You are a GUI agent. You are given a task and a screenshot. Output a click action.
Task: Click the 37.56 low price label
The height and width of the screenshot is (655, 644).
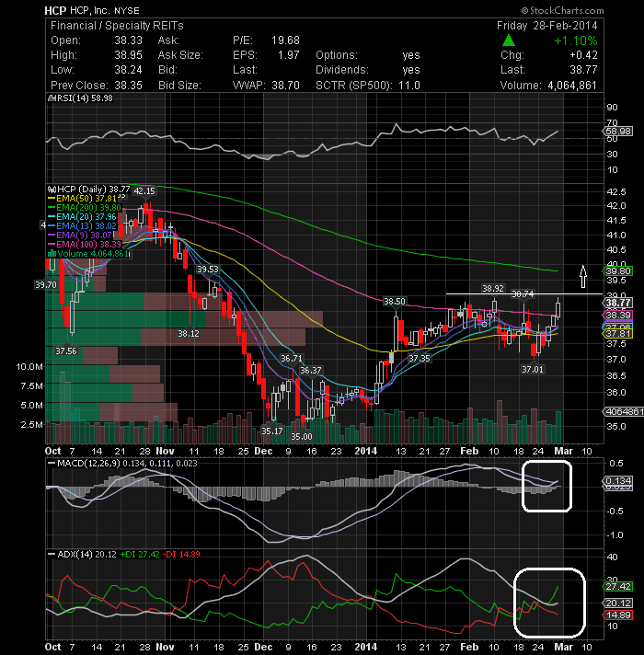coord(66,350)
